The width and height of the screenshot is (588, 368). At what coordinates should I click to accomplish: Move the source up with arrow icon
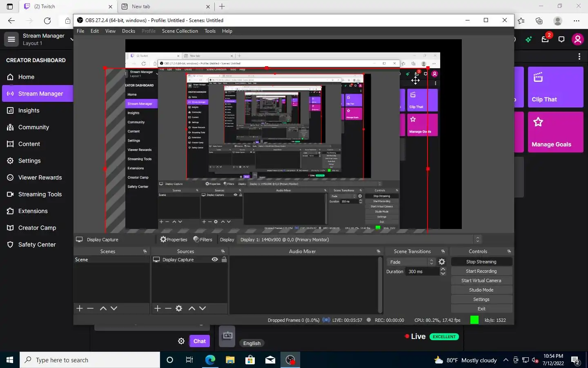pos(192,308)
